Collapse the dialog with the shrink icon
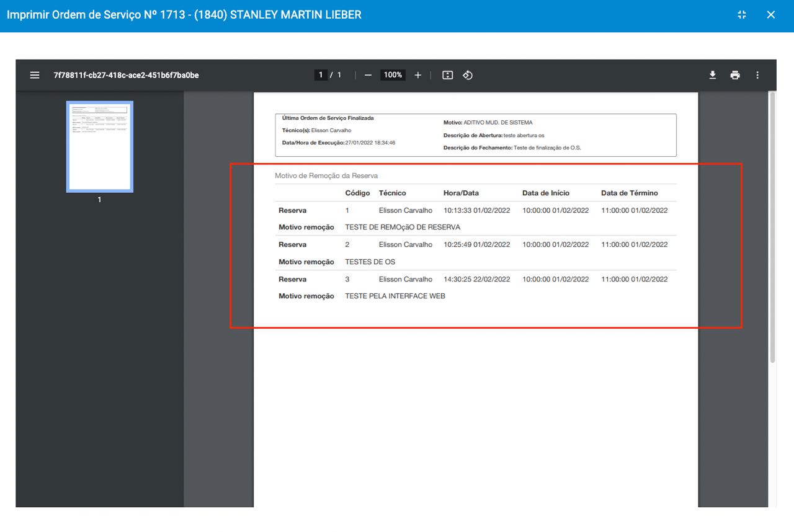 tap(742, 15)
